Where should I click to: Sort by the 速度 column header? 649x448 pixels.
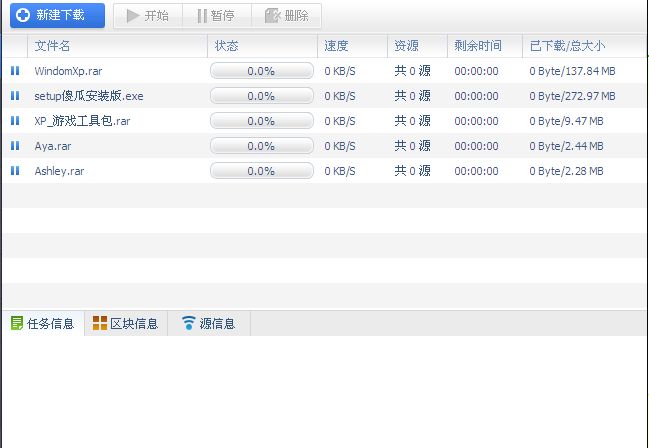coord(352,46)
